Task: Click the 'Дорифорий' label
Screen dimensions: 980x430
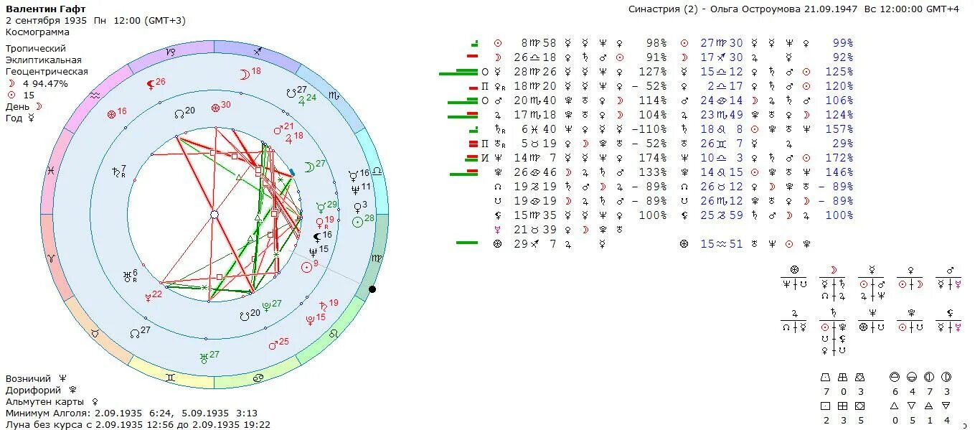Action: point(32,390)
